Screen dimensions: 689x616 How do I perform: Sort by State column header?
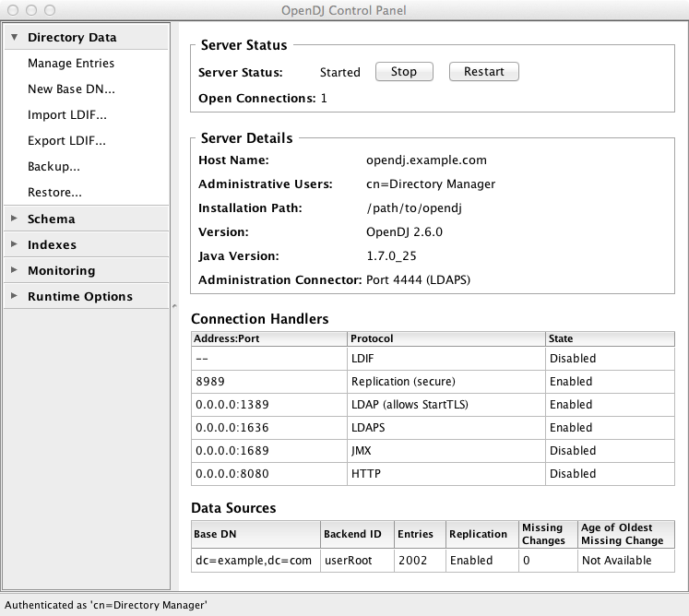point(610,338)
